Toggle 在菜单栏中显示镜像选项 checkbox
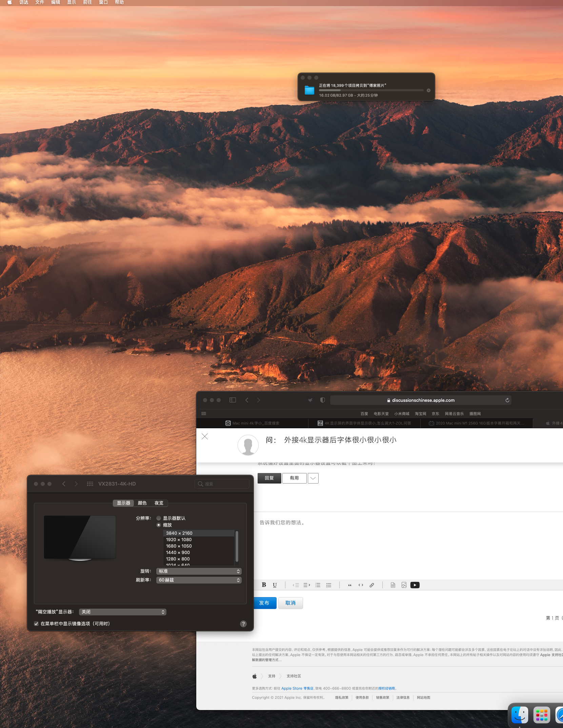The width and height of the screenshot is (563, 728). coord(36,624)
